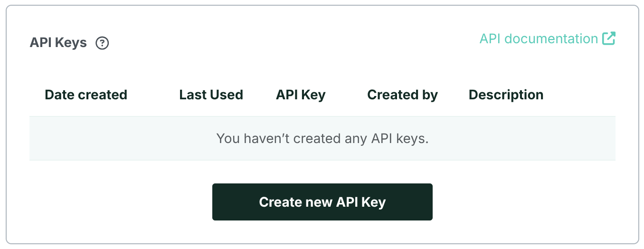Show the API Keys help tooltip

102,43
